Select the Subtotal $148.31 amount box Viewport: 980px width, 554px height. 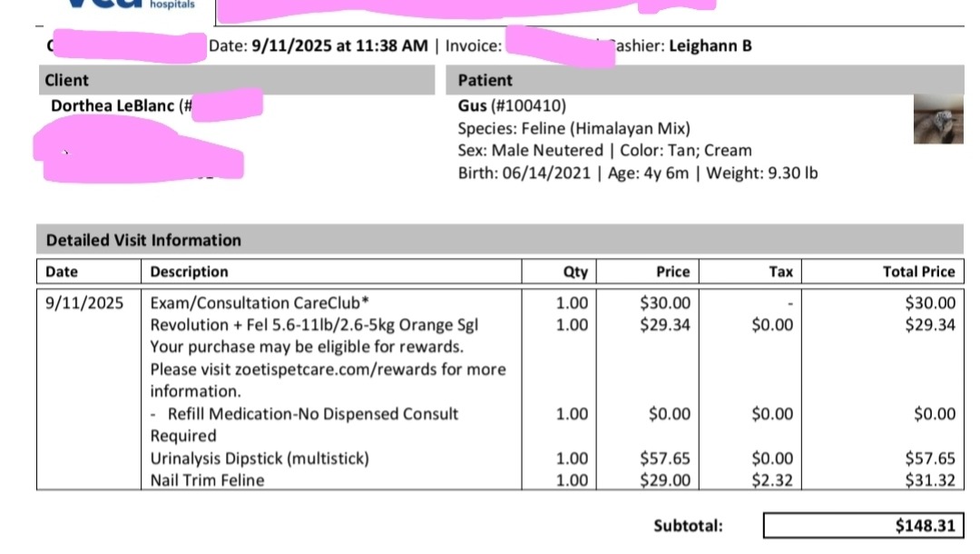863,526
